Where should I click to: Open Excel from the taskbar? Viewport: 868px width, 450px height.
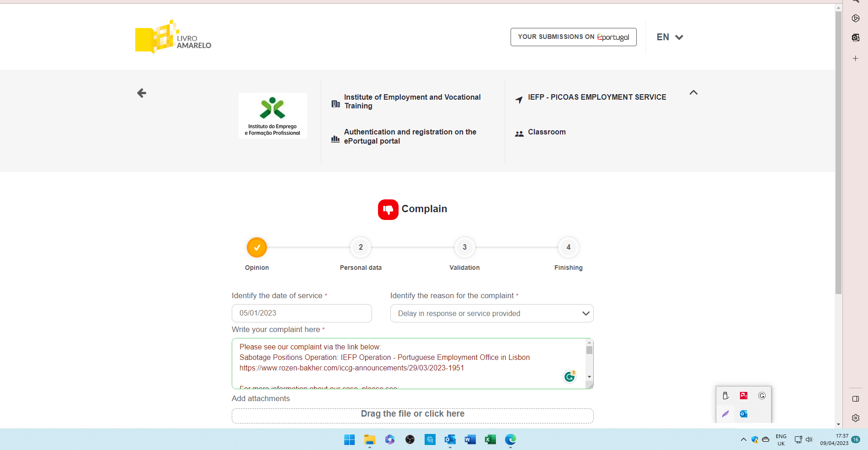click(x=490, y=439)
